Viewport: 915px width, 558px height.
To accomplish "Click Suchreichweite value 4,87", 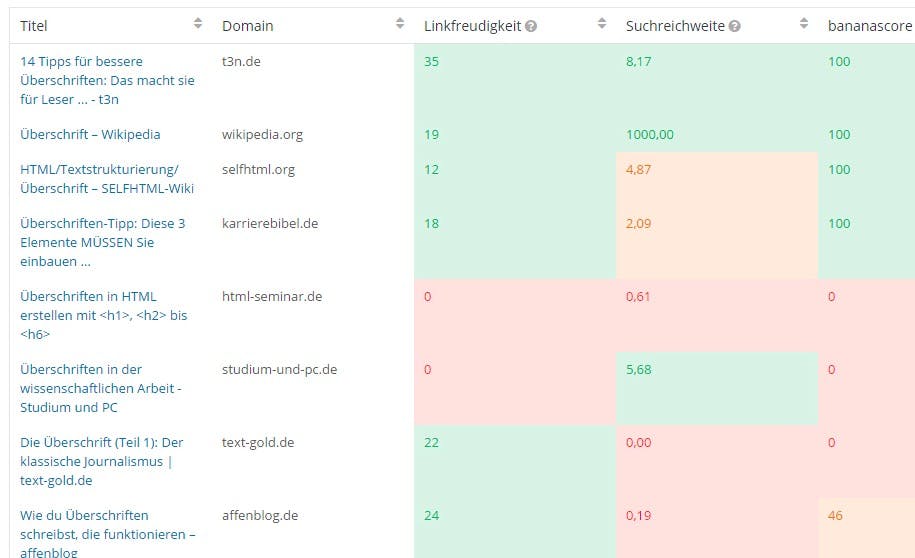I will (x=638, y=169).
